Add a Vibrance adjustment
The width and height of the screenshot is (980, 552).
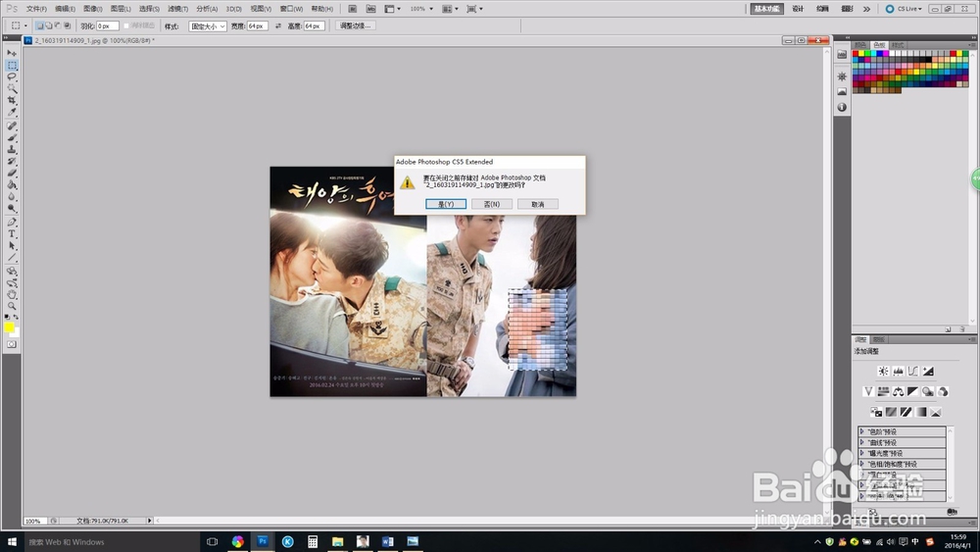pyautogui.click(x=868, y=391)
